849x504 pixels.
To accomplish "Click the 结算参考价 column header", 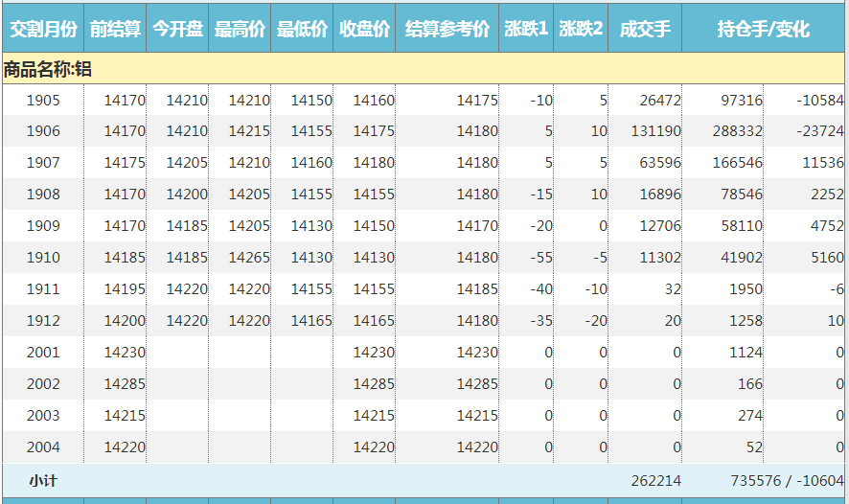I will [447, 30].
